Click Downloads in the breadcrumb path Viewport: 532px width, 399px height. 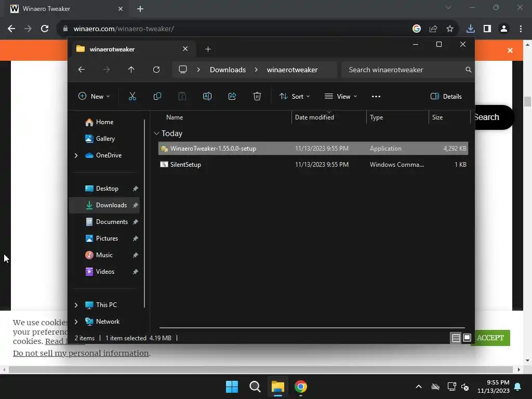click(228, 70)
